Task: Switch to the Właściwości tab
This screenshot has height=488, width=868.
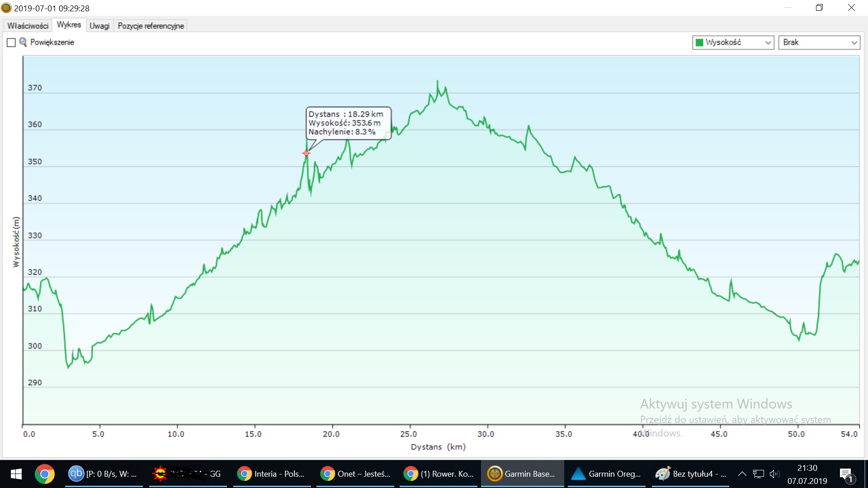Action: pos(28,26)
